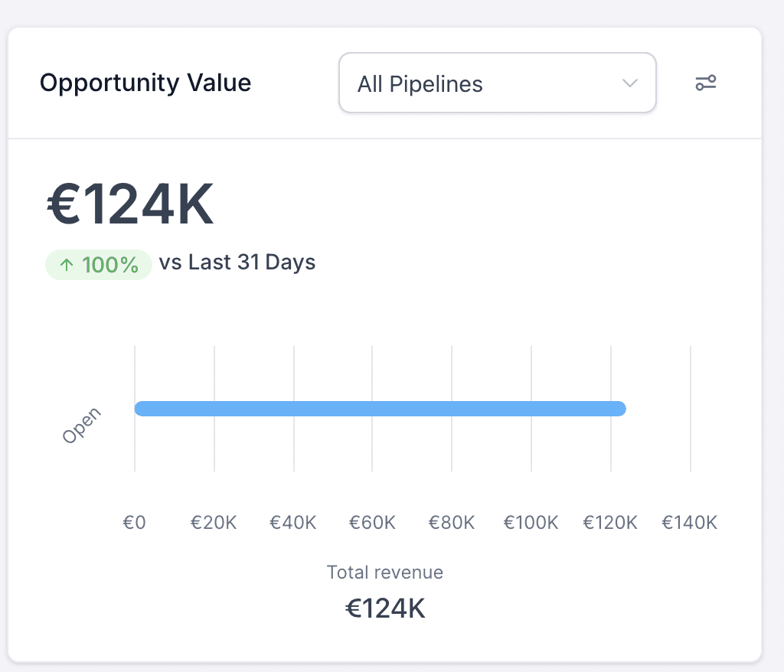Click the €60K axis label

coord(372,523)
